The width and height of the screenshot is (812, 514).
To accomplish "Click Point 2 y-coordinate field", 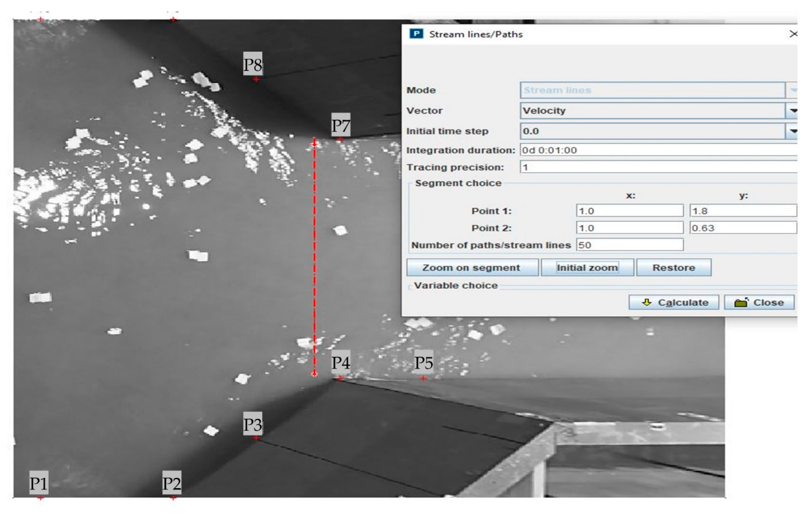I will 743,228.
